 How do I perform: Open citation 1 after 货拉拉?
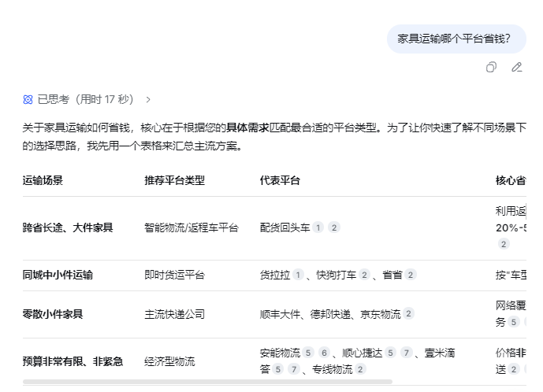pyautogui.click(x=298, y=275)
